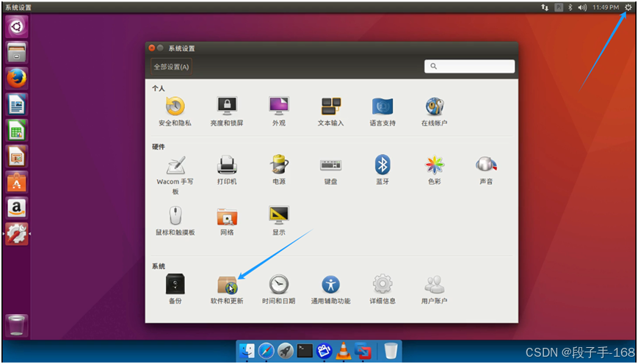The width and height of the screenshot is (638, 364).
Task: Open the Trash in the Ubuntu launcher
Action: pyautogui.click(x=17, y=325)
